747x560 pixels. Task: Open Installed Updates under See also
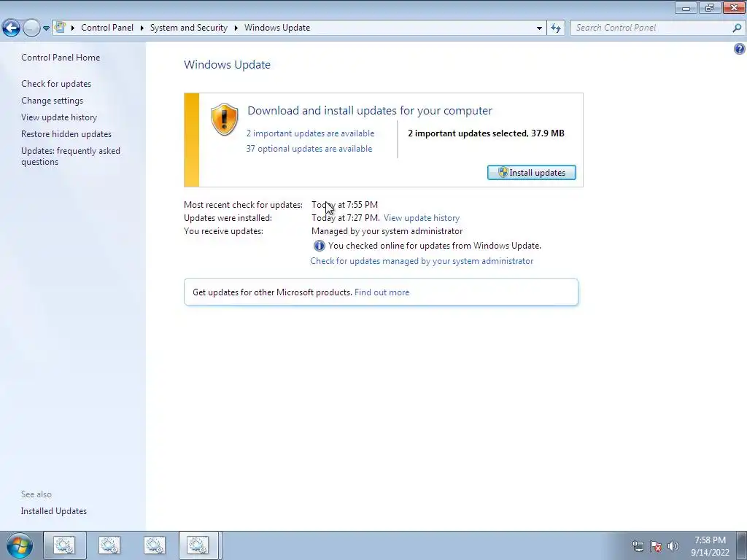click(x=54, y=511)
